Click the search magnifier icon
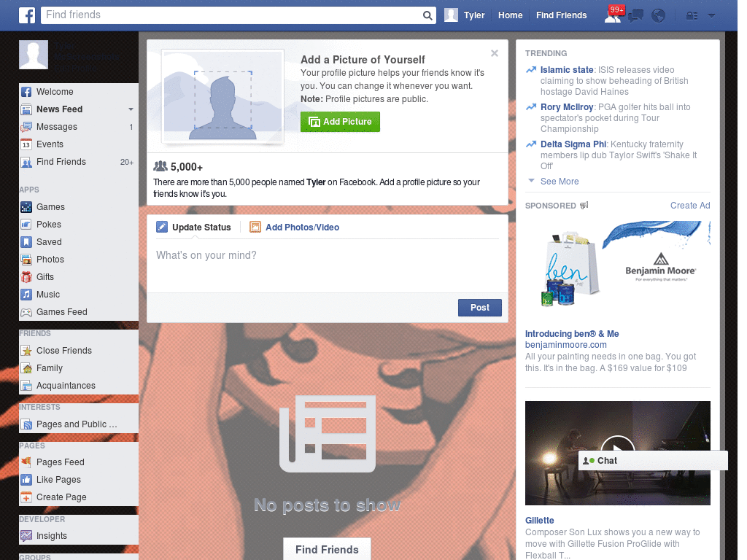747x560 pixels. point(427,15)
